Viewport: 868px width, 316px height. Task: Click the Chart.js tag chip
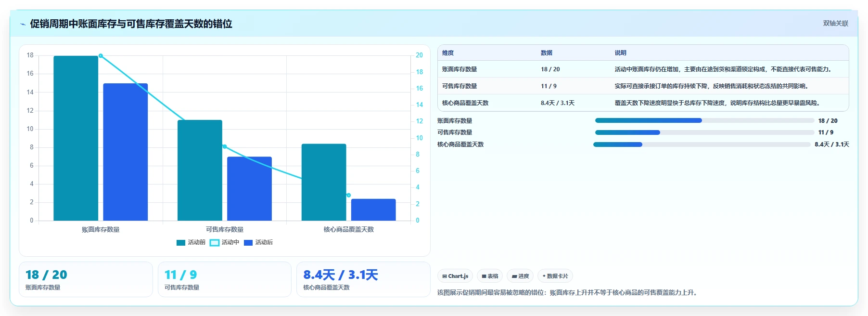pyautogui.click(x=455, y=276)
